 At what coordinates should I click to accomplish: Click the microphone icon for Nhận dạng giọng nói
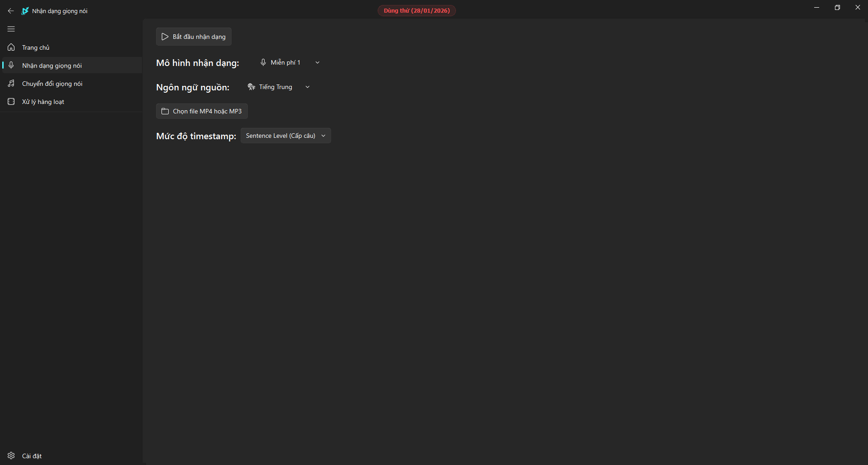[11, 66]
